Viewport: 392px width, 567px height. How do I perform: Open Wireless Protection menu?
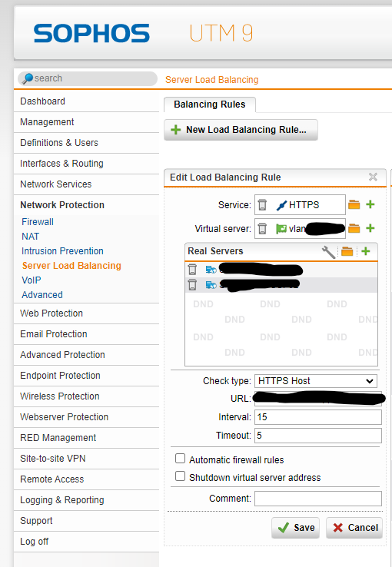tap(86, 396)
